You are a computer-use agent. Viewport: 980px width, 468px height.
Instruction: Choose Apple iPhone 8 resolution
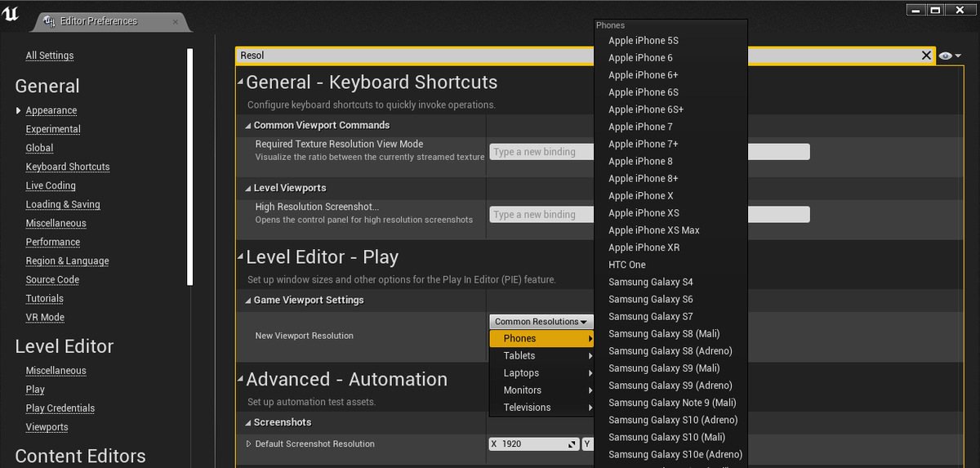pos(670,162)
